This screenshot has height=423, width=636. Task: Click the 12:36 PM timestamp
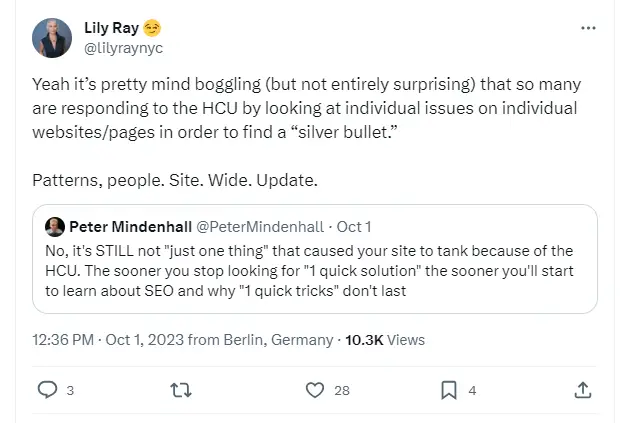[63, 340]
